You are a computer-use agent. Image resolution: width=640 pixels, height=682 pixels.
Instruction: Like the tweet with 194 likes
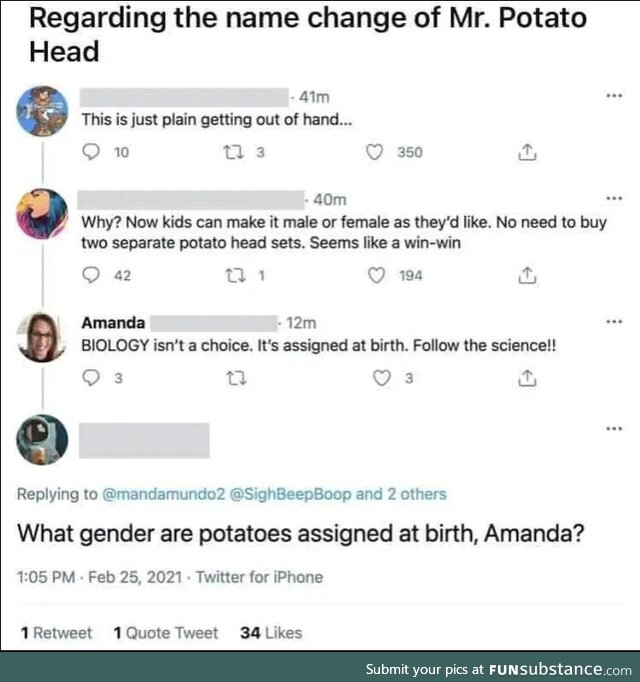click(377, 276)
